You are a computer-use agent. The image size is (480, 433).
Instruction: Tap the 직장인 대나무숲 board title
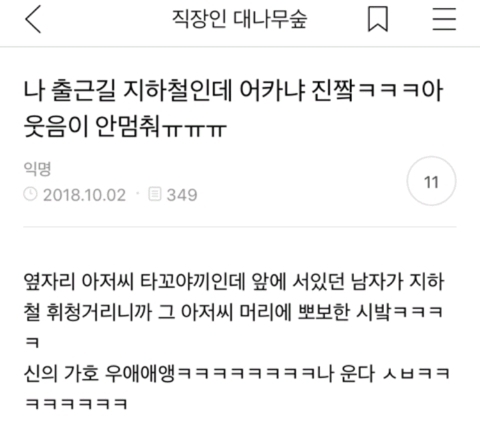click(239, 19)
